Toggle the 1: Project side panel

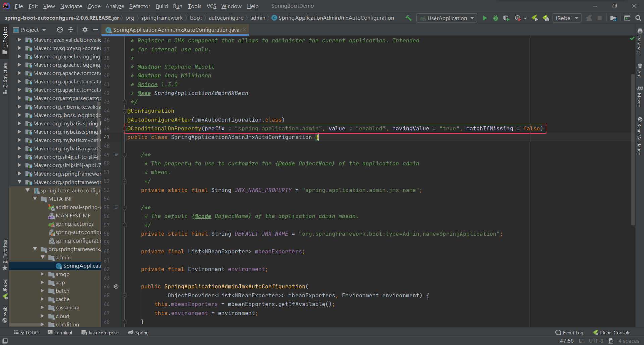[5, 40]
